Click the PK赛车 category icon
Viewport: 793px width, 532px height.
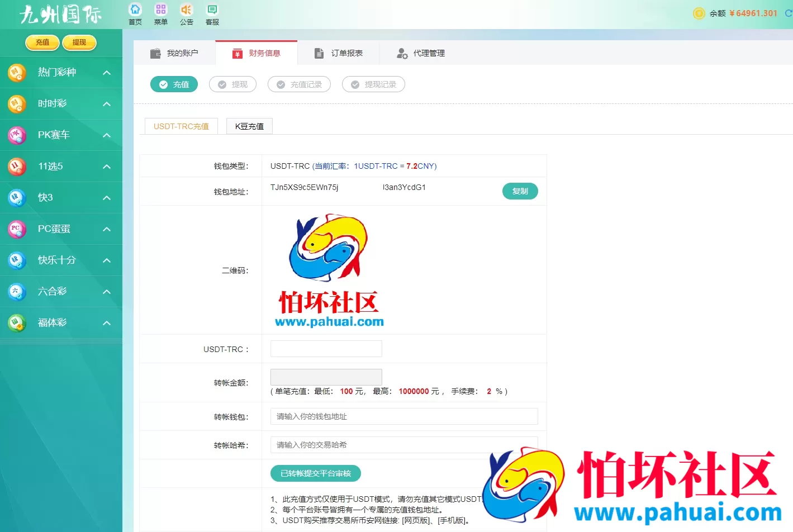pyautogui.click(x=17, y=135)
